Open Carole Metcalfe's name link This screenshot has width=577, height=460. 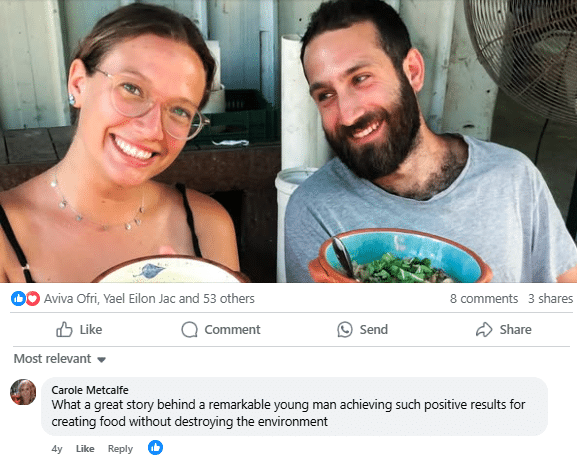click(90, 390)
